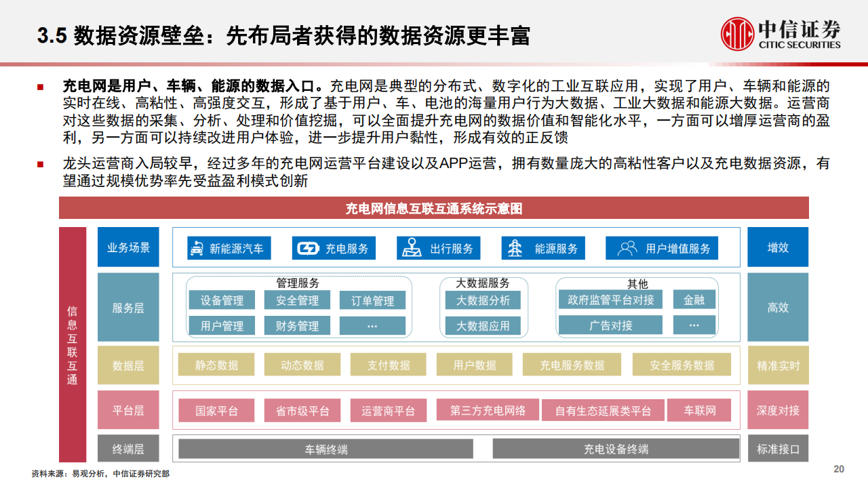Click the 第三方充电网络 box
868x488 pixels.
[488, 410]
